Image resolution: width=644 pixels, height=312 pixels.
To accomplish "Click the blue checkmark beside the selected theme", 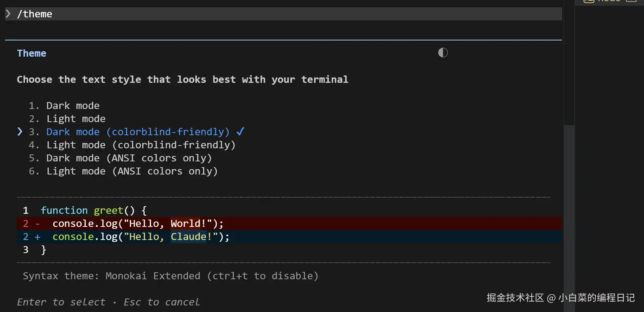I will pos(240,132).
